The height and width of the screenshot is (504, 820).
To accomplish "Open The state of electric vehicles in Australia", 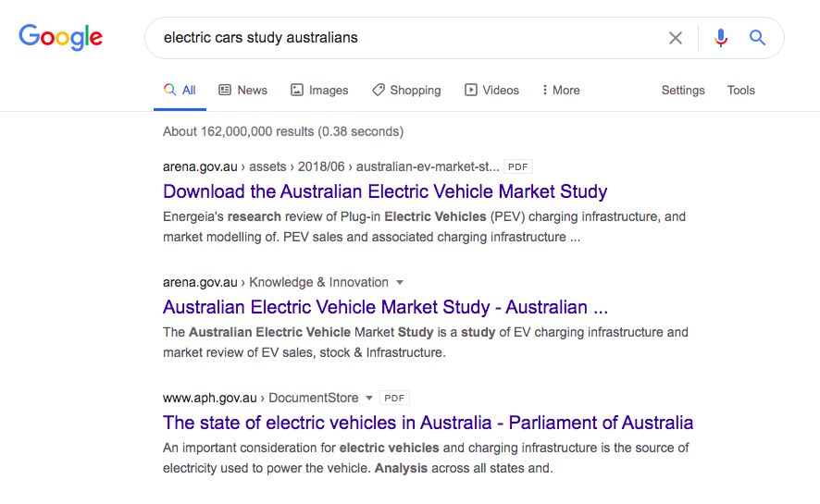I will coord(428,422).
